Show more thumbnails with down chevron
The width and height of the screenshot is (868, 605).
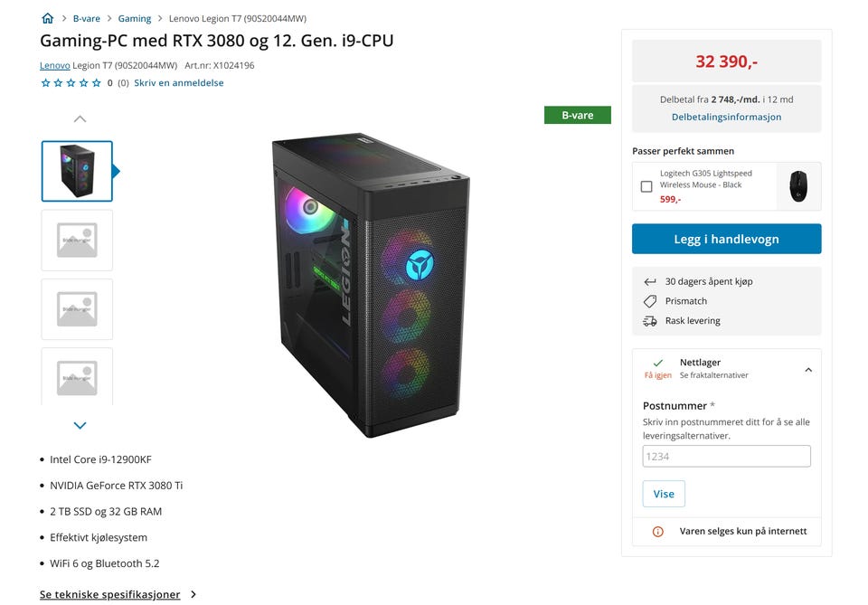point(80,425)
